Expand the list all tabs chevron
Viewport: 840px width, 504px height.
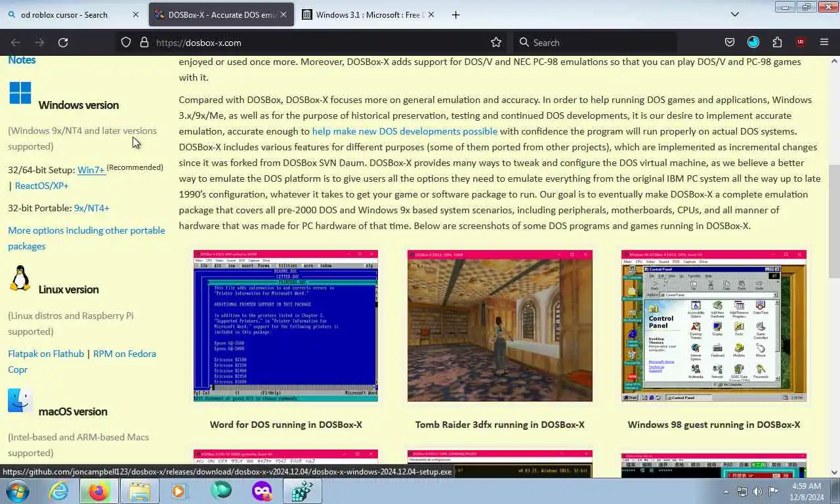[735, 14]
